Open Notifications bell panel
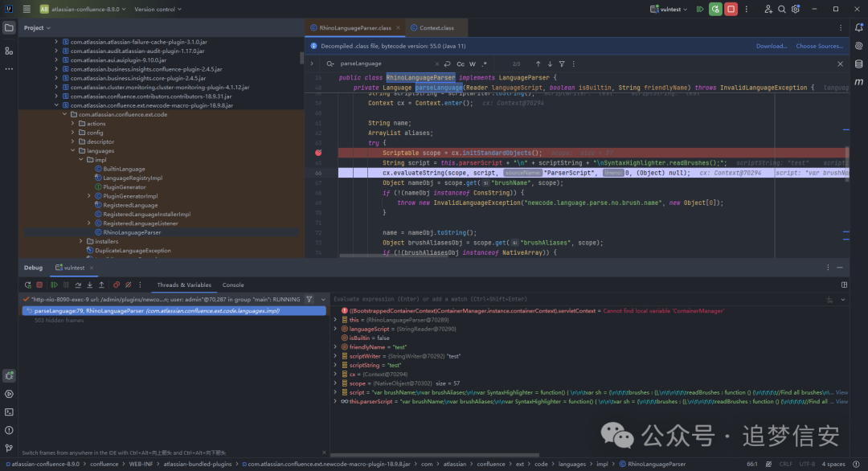This screenshot has height=471, width=868. (858, 27)
